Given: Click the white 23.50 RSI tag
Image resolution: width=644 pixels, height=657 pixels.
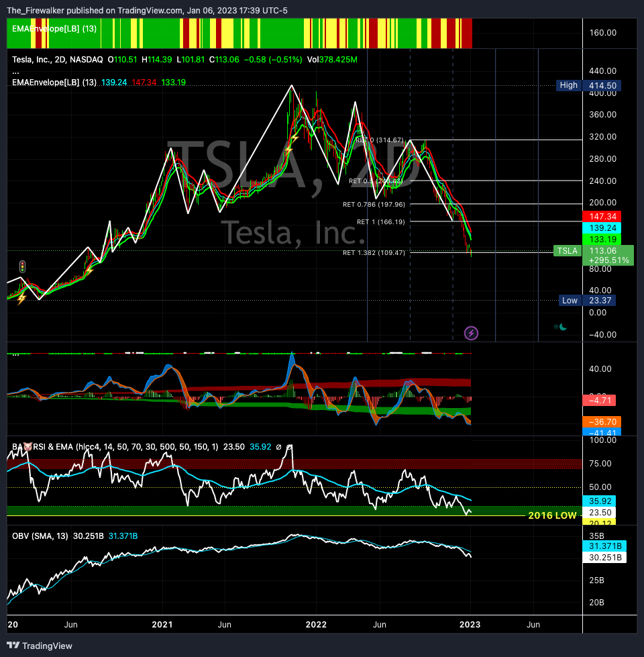Looking at the screenshot, I should pos(599,513).
